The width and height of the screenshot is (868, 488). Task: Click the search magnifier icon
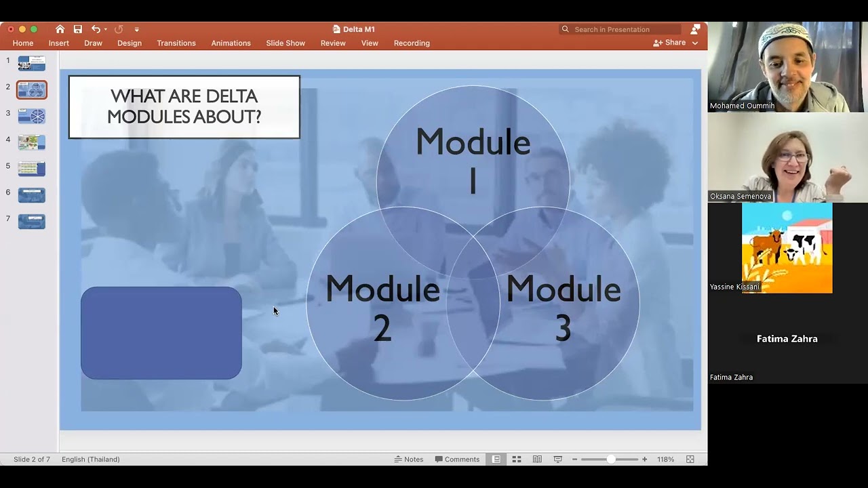565,29
